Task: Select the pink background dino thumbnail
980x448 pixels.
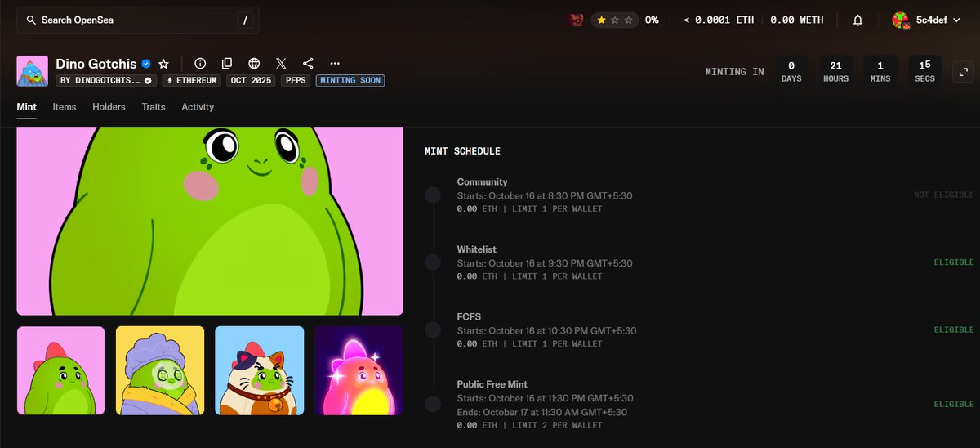Action: click(61, 370)
